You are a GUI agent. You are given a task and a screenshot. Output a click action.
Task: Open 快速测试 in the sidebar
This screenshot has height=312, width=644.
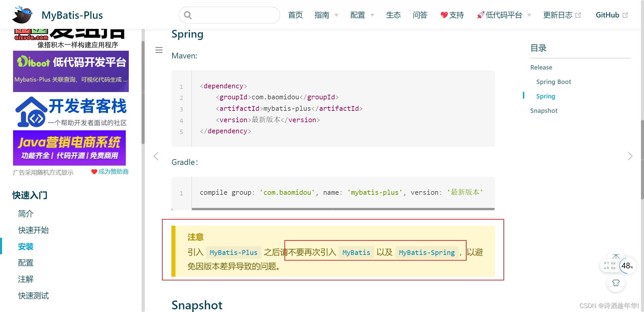tap(34, 296)
